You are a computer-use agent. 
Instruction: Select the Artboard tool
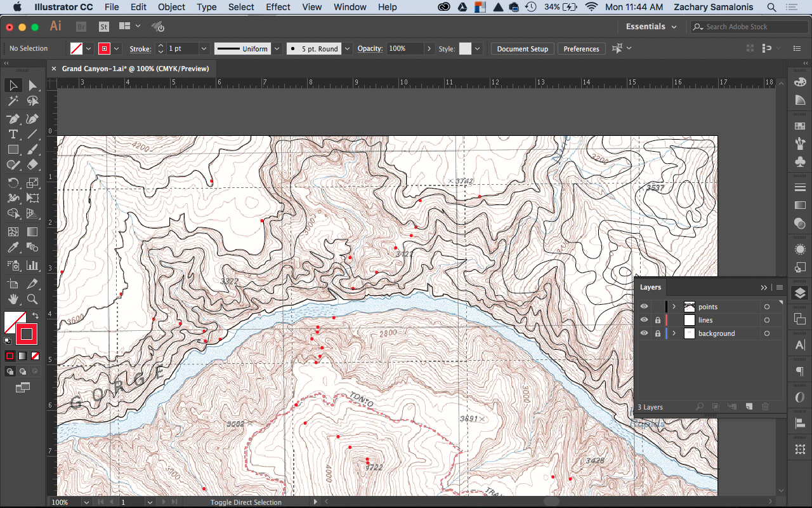pyautogui.click(x=13, y=283)
